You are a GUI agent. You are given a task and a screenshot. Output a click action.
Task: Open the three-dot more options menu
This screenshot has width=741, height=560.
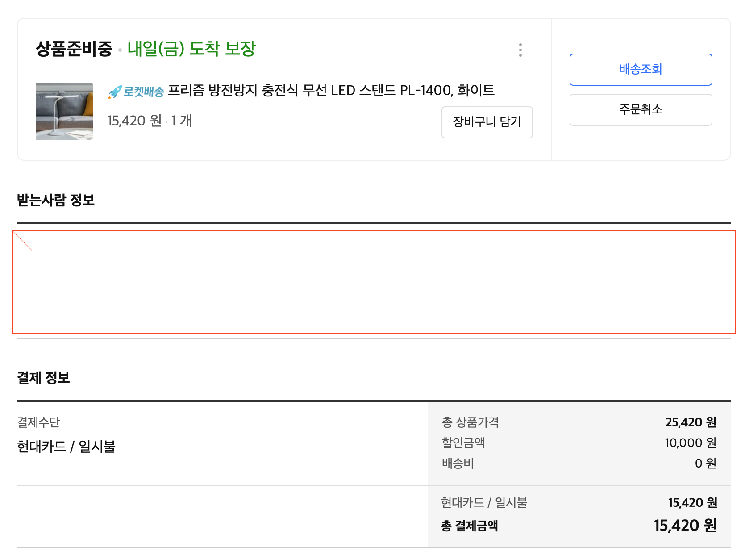[520, 50]
